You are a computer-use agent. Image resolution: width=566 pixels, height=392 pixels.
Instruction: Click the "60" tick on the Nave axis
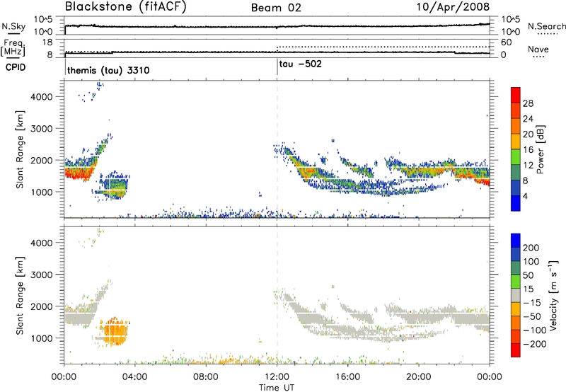click(x=506, y=42)
